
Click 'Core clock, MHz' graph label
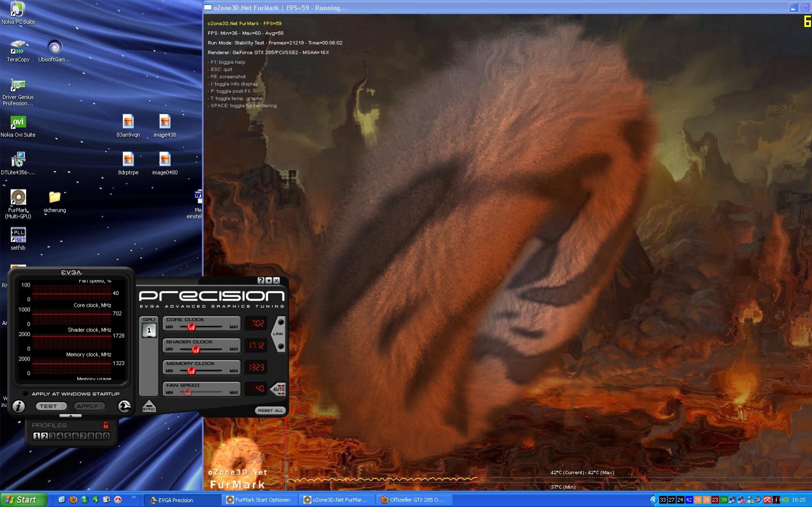92,305
